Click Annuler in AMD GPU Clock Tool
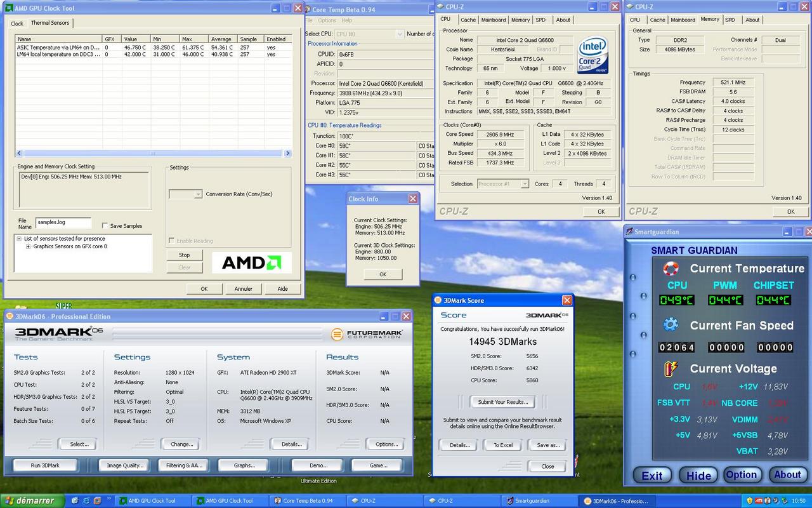This screenshot has height=508, width=812. coord(244,288)
